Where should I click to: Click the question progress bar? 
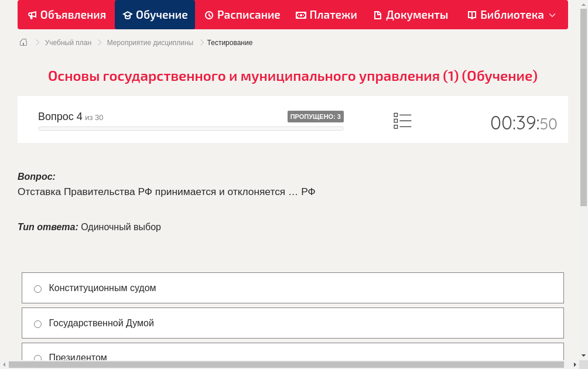[190, 128]
